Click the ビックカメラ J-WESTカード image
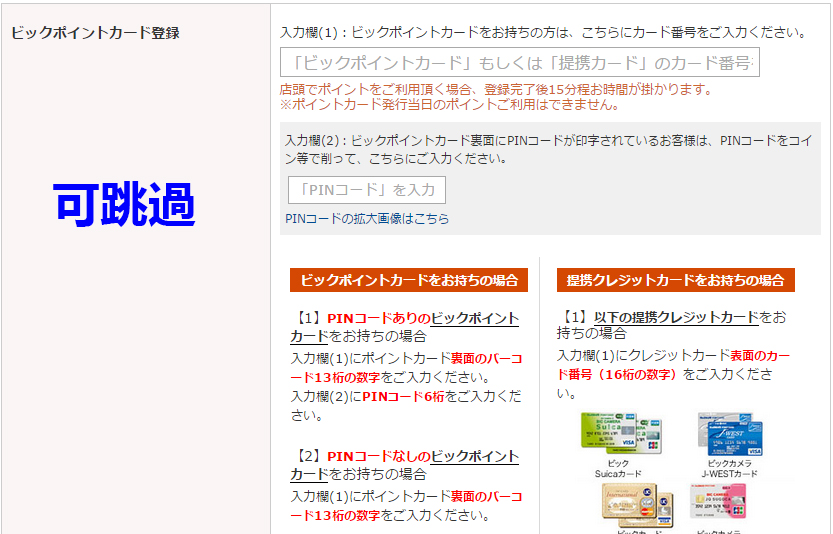This screenshot has width=833, height=534. [x=730, y=434]
